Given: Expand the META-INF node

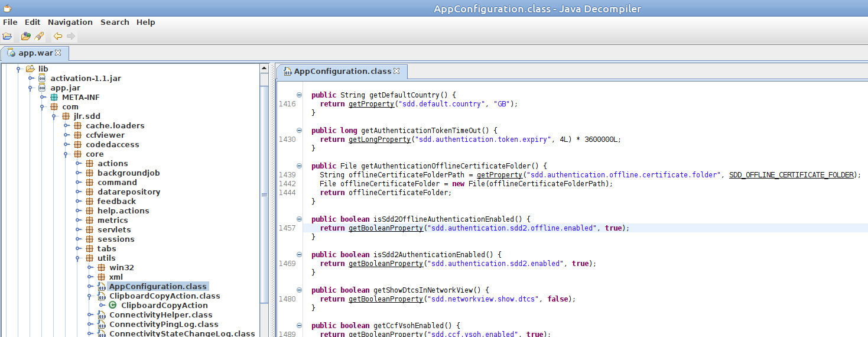Looking at the screenshot, I should (x=42, y=97).
